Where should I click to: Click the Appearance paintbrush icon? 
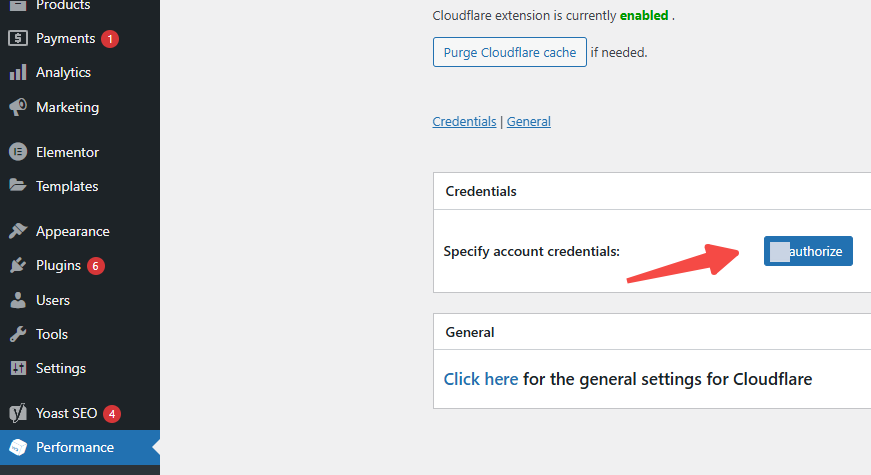point(17,231)
